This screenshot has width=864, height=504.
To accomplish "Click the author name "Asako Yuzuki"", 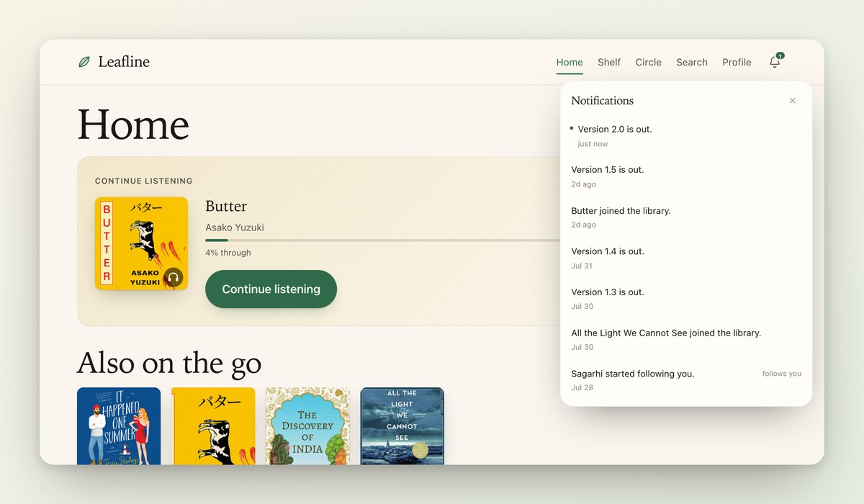I will (235, 228).
